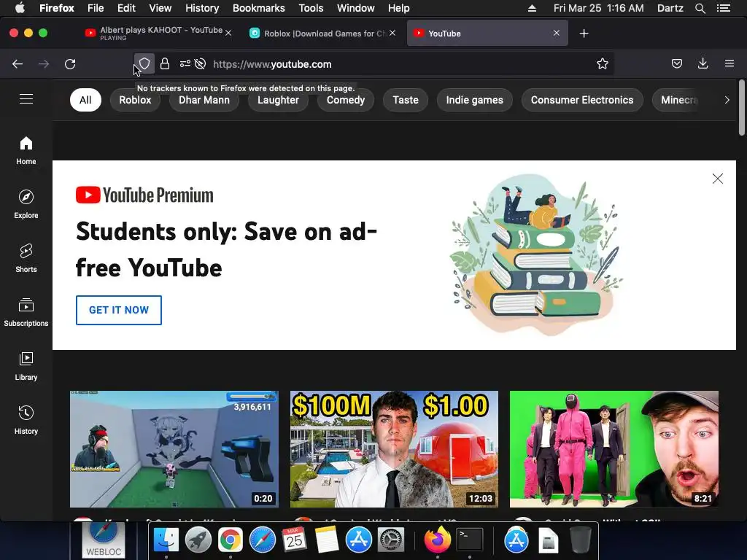Switch to the Roblox download tab
The image size is (747, 560).
[x=324, y=33]
